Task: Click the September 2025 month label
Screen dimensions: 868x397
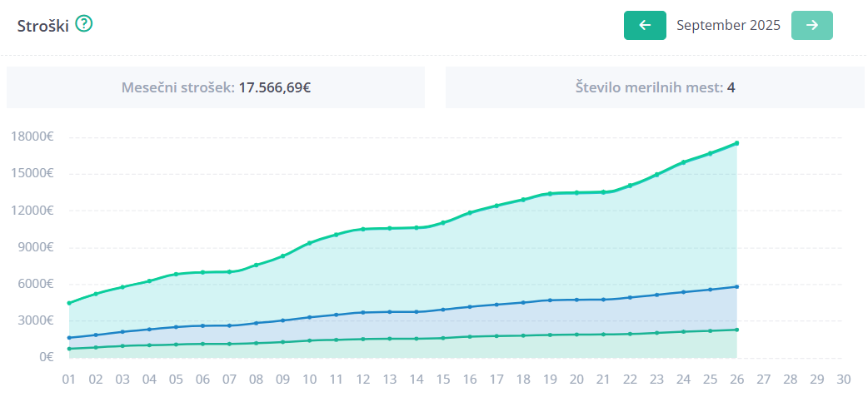Action: pyautogui.click(x=728, y=25)
